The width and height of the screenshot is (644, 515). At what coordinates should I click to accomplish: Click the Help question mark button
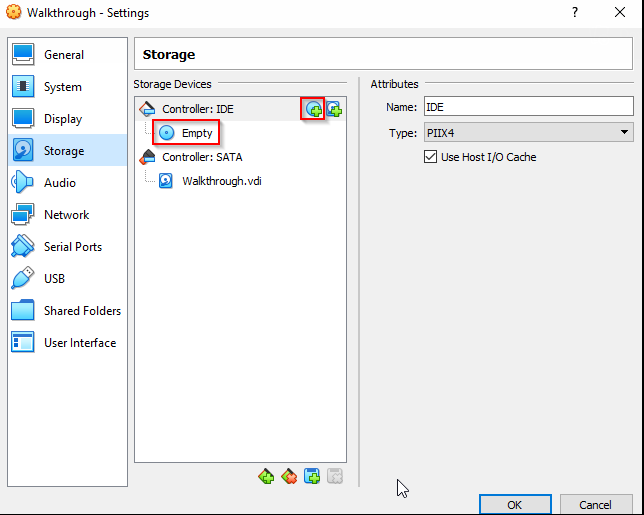click(x=575, y=13)
